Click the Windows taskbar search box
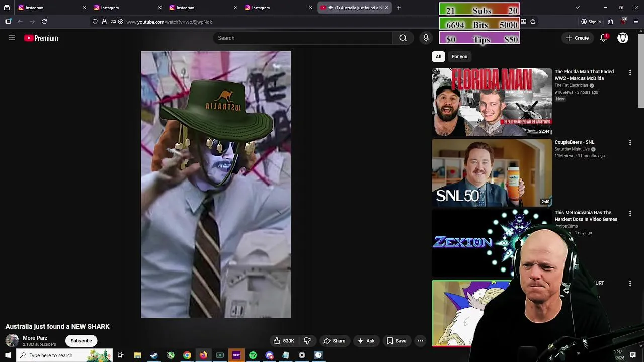This screenshot has height=362, width=644. click(64, 355)
